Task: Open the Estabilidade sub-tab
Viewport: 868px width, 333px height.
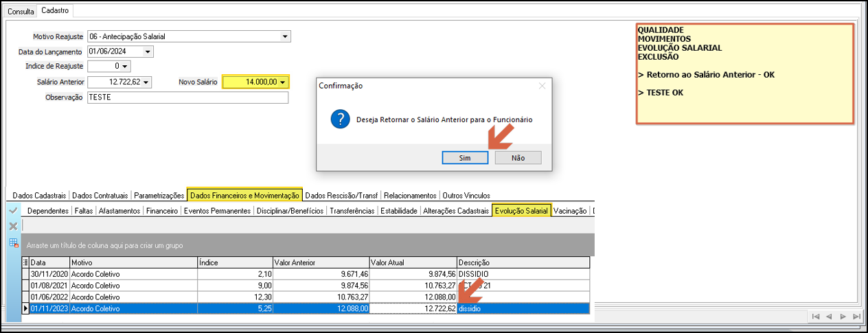Action: click(x=399, y=211)
